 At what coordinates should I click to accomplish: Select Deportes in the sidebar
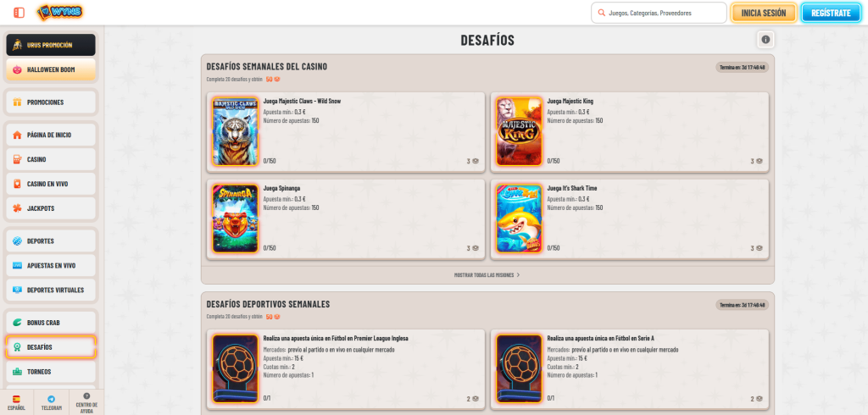(x=51, y=241)
